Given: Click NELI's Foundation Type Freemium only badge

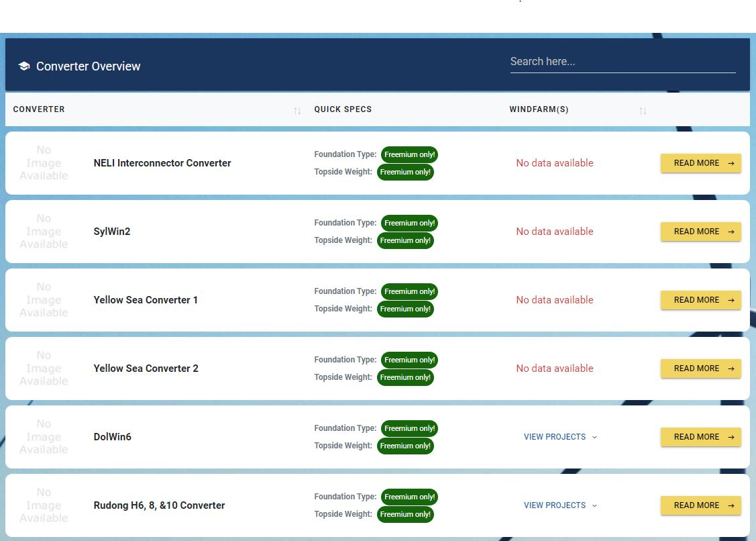Looking at the screenshot, I should pos(409,154).
